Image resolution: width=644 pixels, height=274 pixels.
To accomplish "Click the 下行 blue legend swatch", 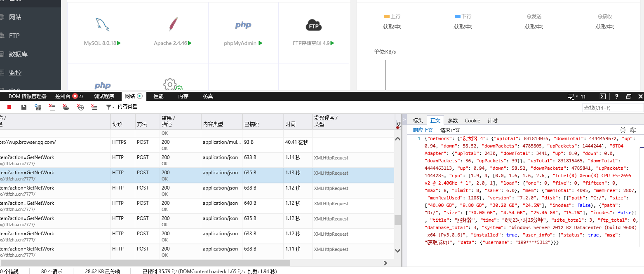I will [x=457, y=16].
